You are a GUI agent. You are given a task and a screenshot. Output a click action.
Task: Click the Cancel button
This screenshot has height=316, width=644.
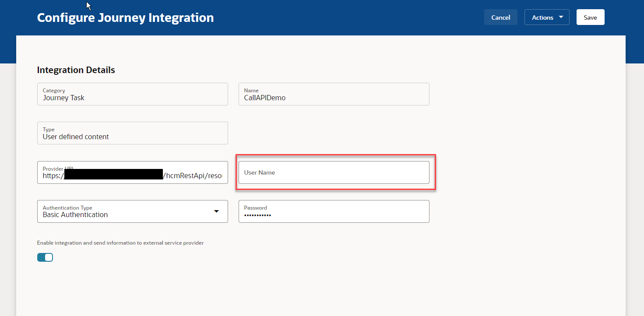500,18
